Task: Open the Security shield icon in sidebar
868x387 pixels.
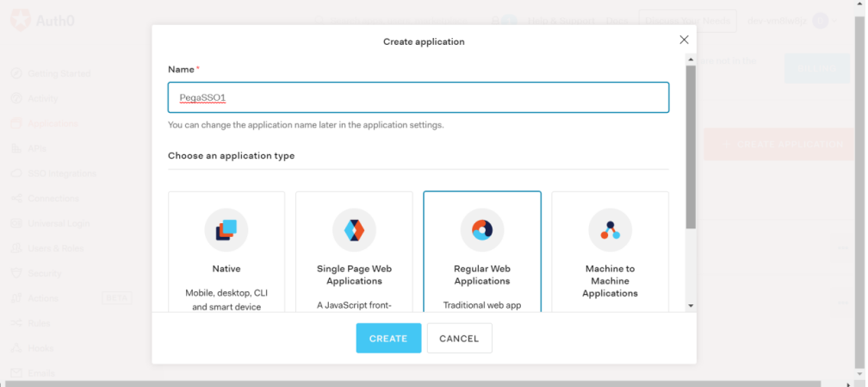Action: click(17, 273)
